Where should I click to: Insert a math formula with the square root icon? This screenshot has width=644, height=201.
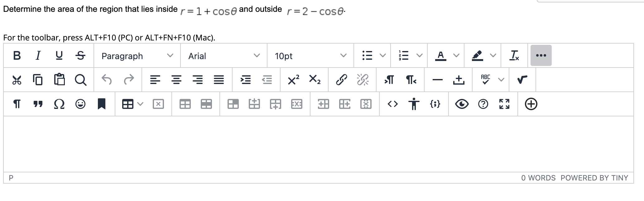[521, 80]
